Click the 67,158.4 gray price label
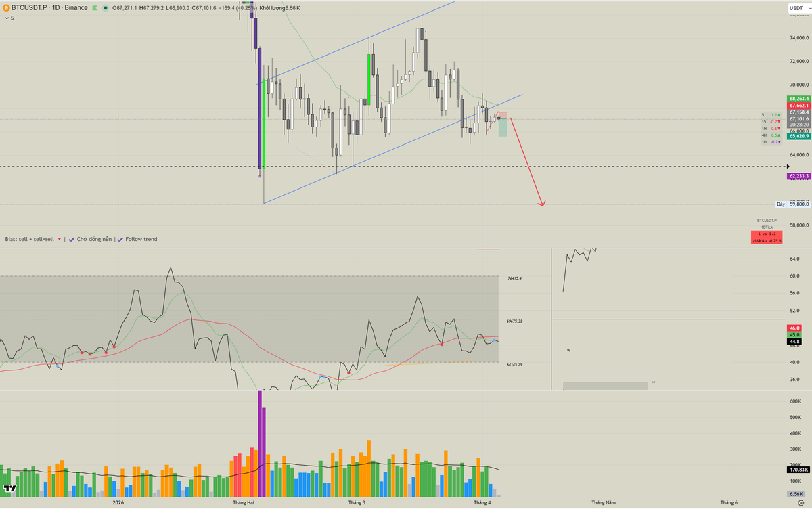Screen dimensions: 812x509 tap(798, 112)
